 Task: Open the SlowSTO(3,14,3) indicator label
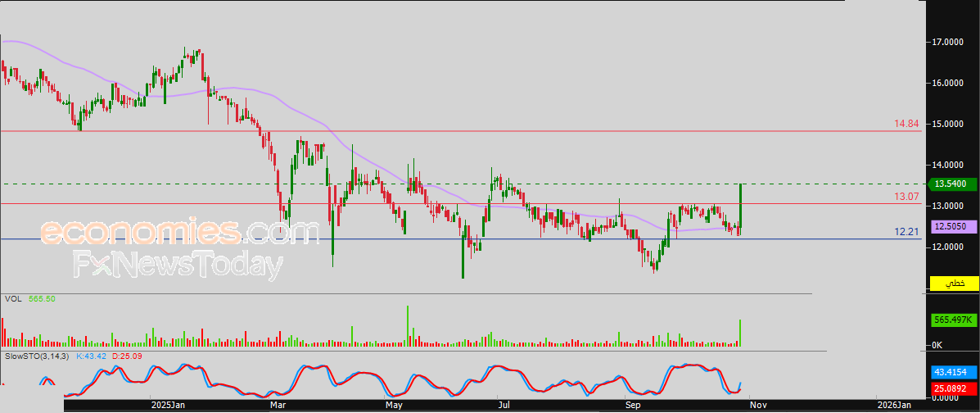tap(37, 356)
